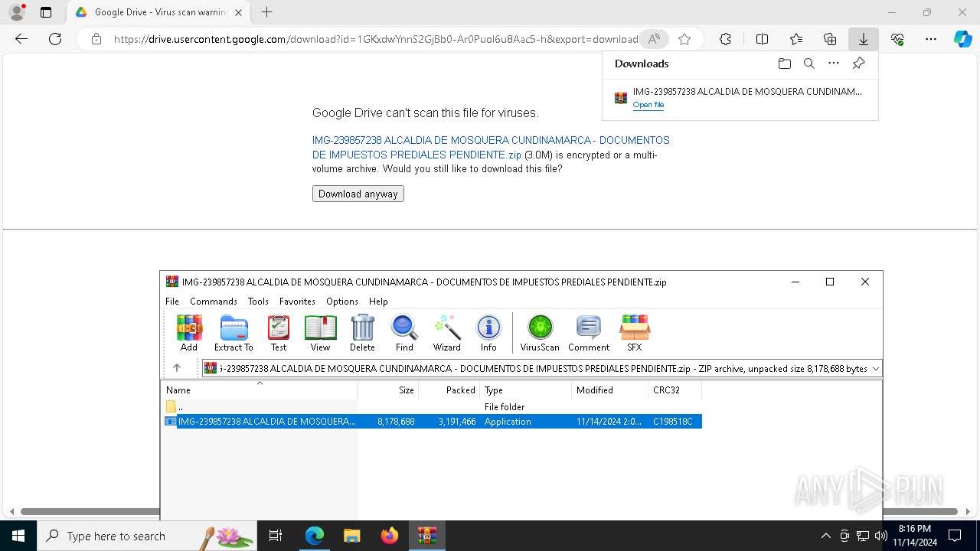Open tab actions menu icon
Viewport: 980px width, 551px height.
tap(46, 12)
